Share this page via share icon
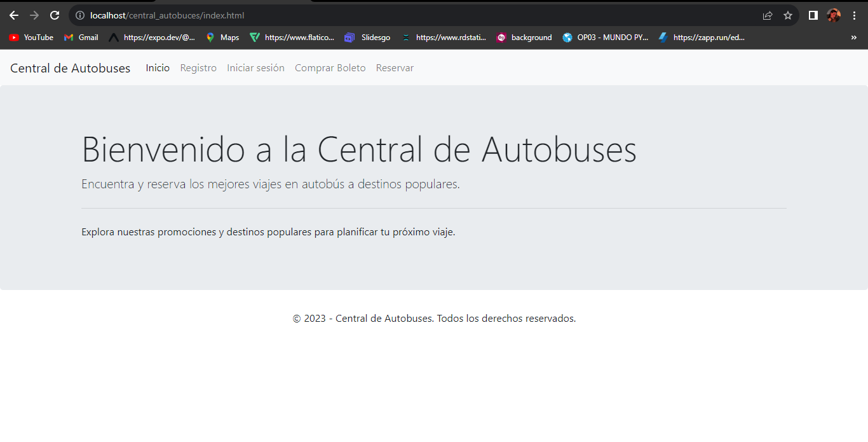The width and height of the screenshot is (868, 442). tap(768, 15)
